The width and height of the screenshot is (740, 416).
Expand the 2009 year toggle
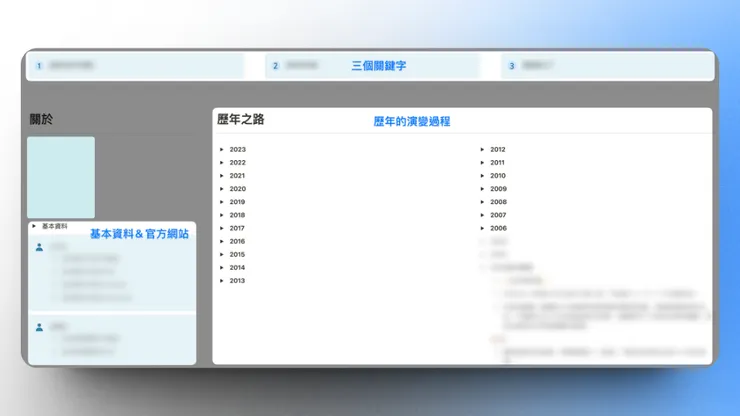click(482, 189)
